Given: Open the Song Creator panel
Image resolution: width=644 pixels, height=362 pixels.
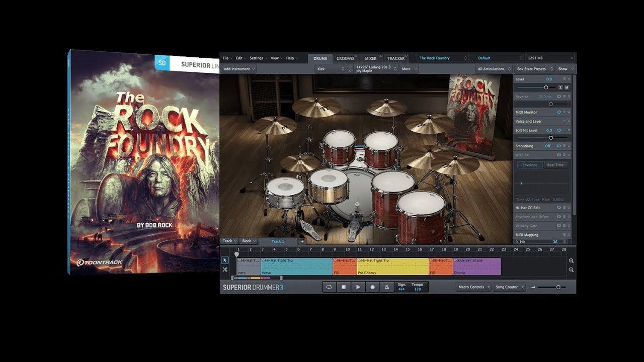Looking at the screenshot, I should [x=506, y=287].
